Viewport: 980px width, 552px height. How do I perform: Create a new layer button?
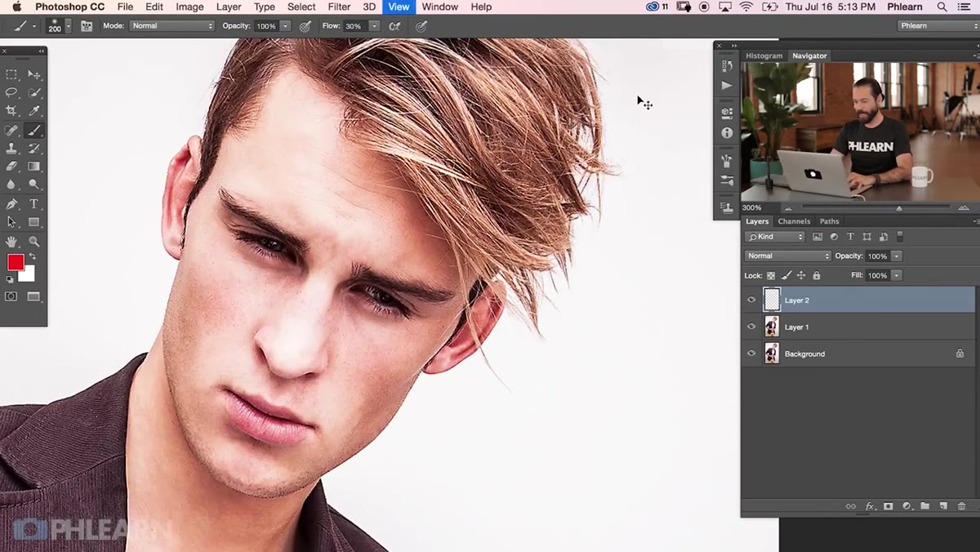(943, 506)
